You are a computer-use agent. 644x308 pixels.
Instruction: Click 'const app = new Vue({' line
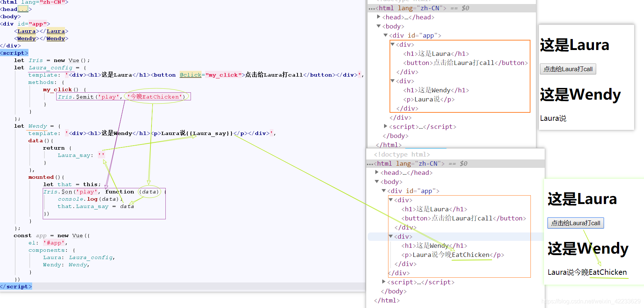click(x=52, y=235)
